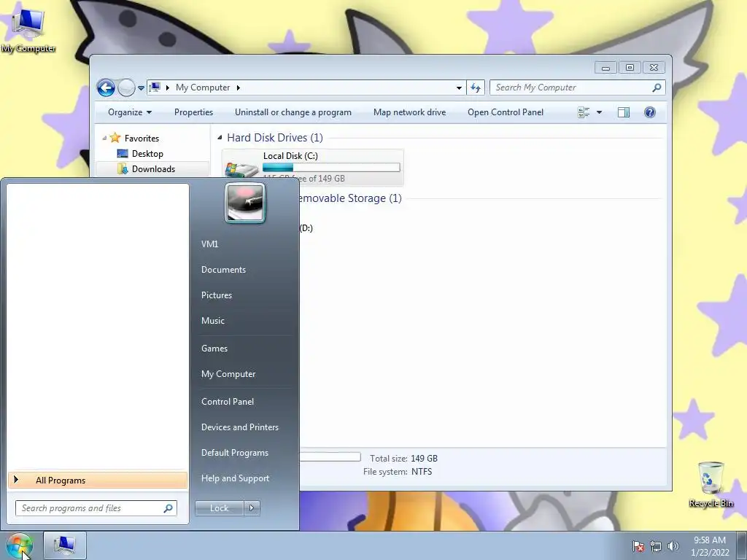This screenshot has height=560, width=747.
Task: Click the search magnifier in Explorer
Action: [x=657, y=87]
